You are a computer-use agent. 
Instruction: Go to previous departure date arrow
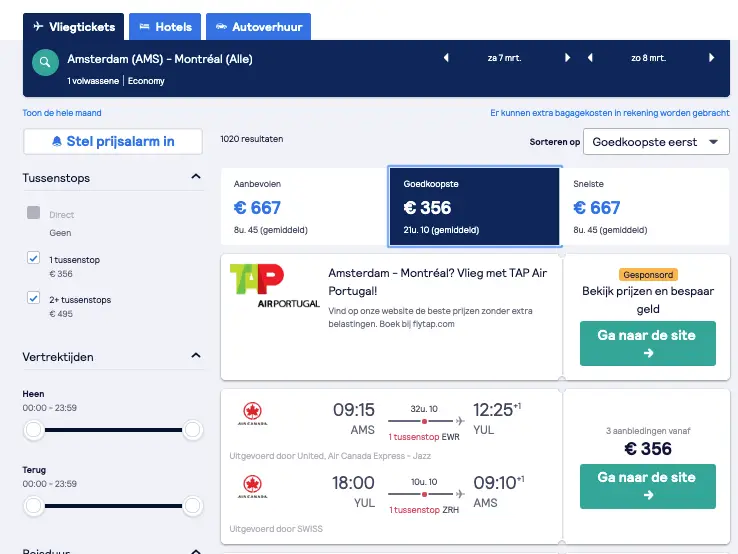pos(446,58)
